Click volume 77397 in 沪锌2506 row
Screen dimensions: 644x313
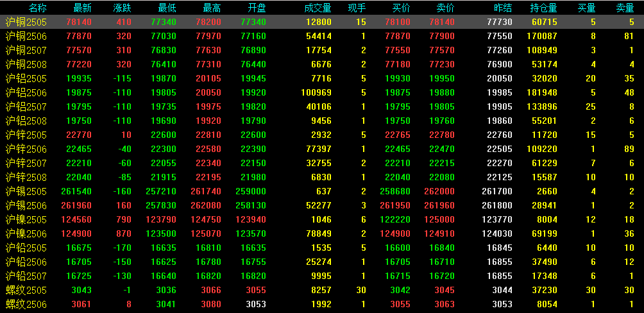point(319,149)
